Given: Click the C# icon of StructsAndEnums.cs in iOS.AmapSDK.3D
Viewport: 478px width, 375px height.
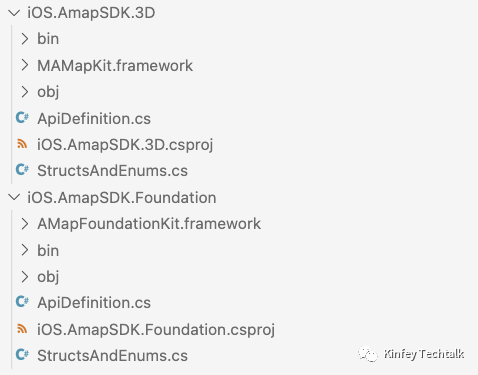Looking at the screenshot, I should point(22,170).
